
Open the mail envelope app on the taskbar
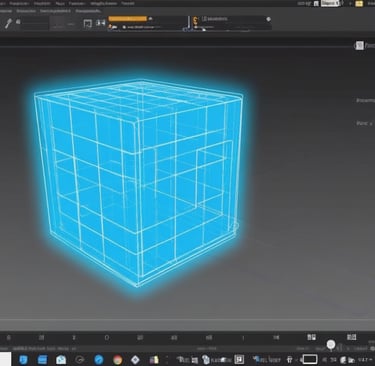pyautogui.click(x=61, y=360)
